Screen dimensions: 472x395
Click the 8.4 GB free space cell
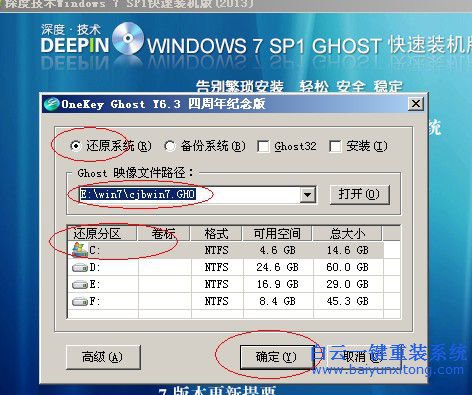coord(277,301)
